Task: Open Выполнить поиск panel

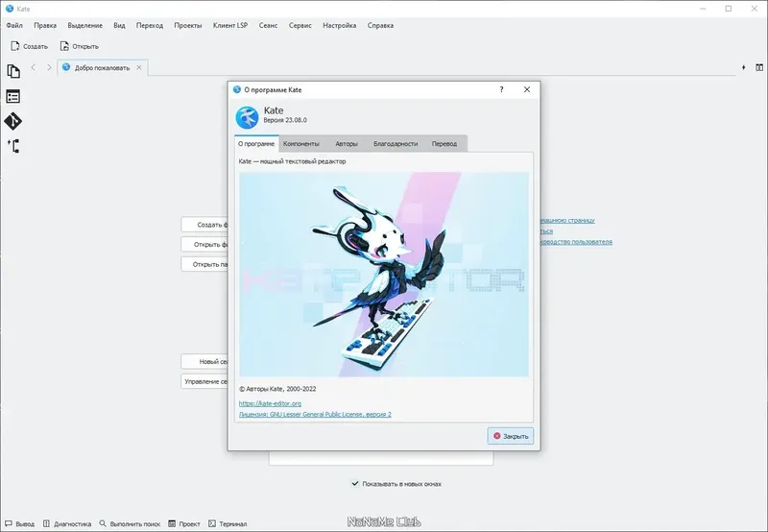Action: [130, 523]
